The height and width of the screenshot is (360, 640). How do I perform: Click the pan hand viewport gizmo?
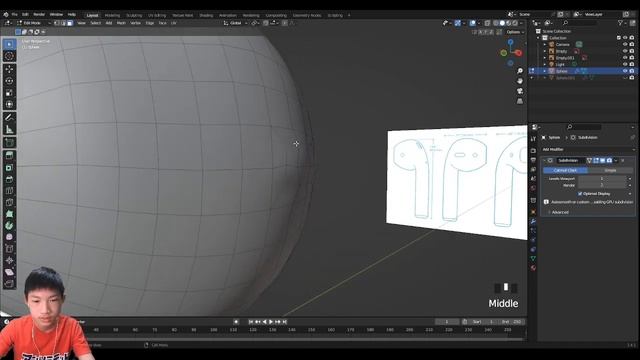[520, 81]
